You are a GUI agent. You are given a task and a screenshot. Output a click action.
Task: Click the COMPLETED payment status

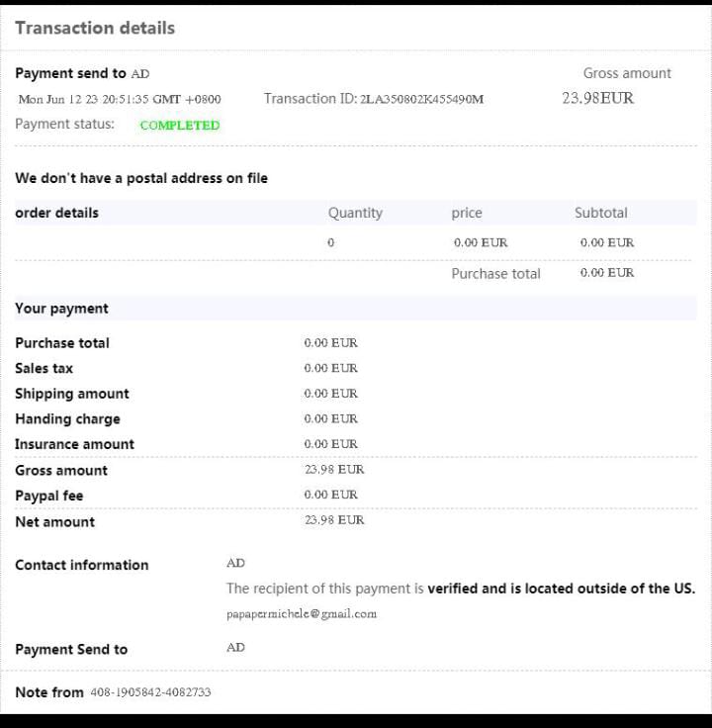click(179, 126)
